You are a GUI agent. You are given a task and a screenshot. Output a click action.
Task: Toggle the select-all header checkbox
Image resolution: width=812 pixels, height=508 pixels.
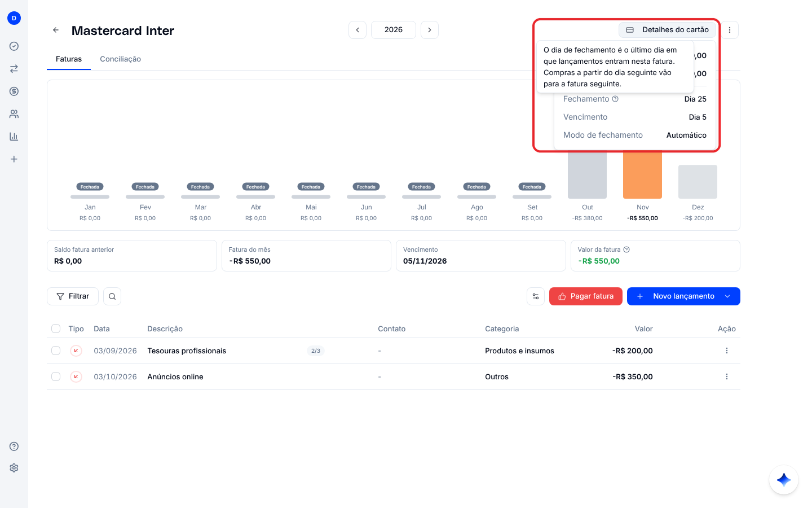coord(56,329)
